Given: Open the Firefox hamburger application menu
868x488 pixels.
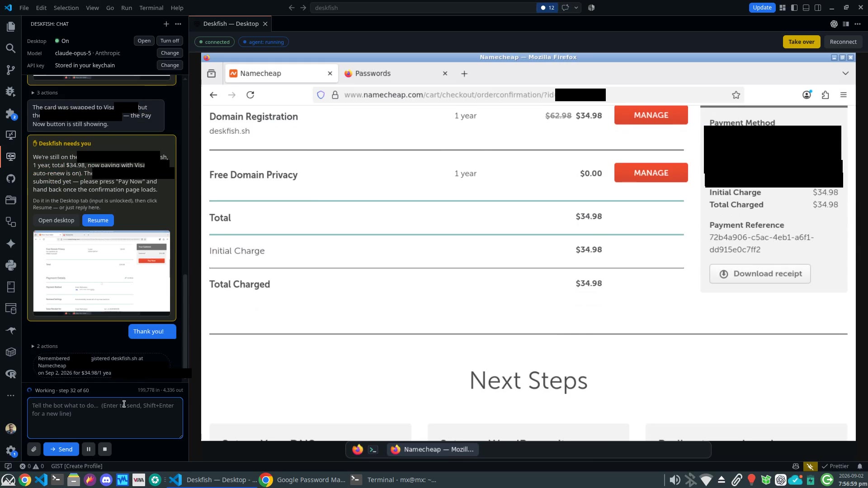Looking at the screenshot, I should click(x=844, y=95).
